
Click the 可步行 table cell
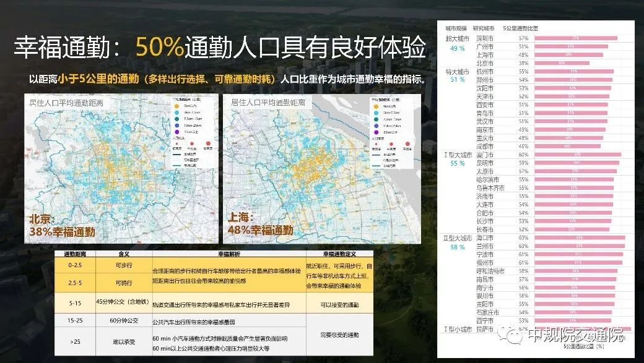124,265
